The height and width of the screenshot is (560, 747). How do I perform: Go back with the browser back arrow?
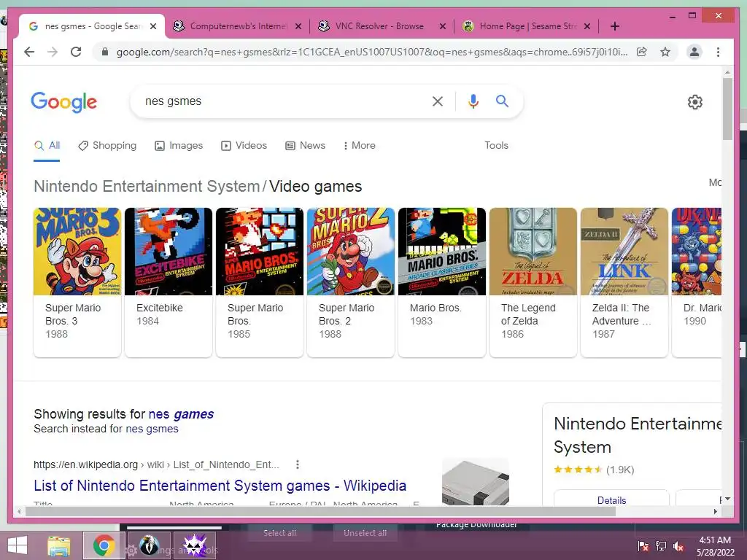coord(29,52)
